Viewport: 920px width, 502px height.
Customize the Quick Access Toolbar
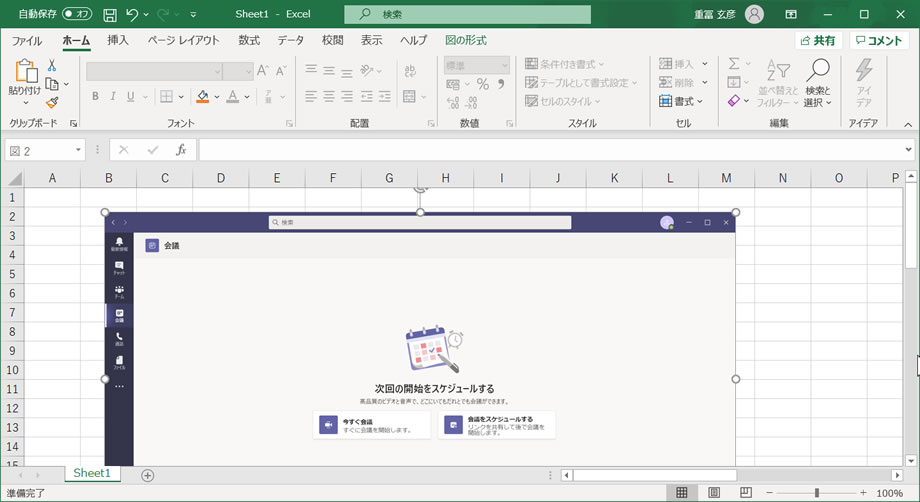coord(193,15)
